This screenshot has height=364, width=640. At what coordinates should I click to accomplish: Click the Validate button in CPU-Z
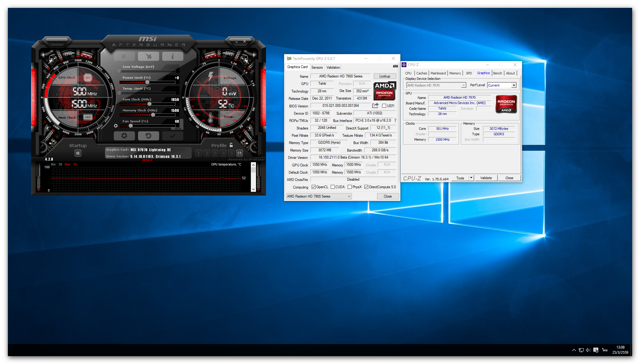point(486,178)
